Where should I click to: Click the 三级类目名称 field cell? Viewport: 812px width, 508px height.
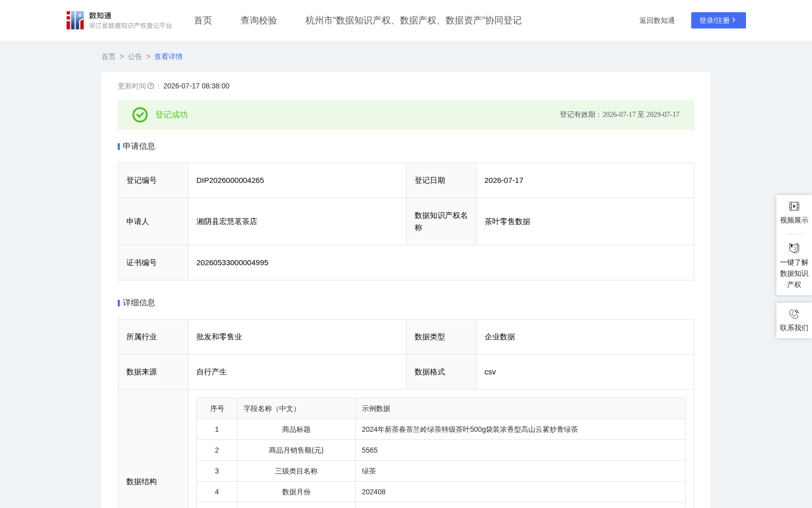[x=296, y=471]
